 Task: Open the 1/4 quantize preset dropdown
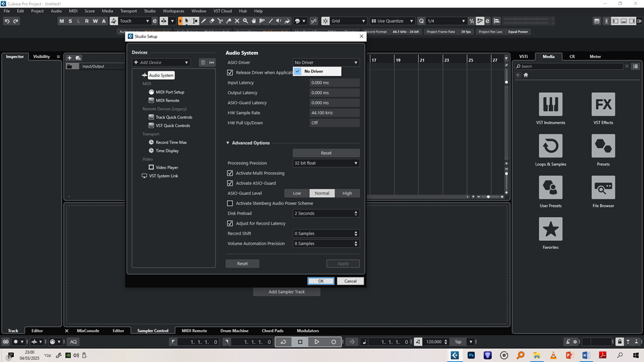tap(446, 21)
